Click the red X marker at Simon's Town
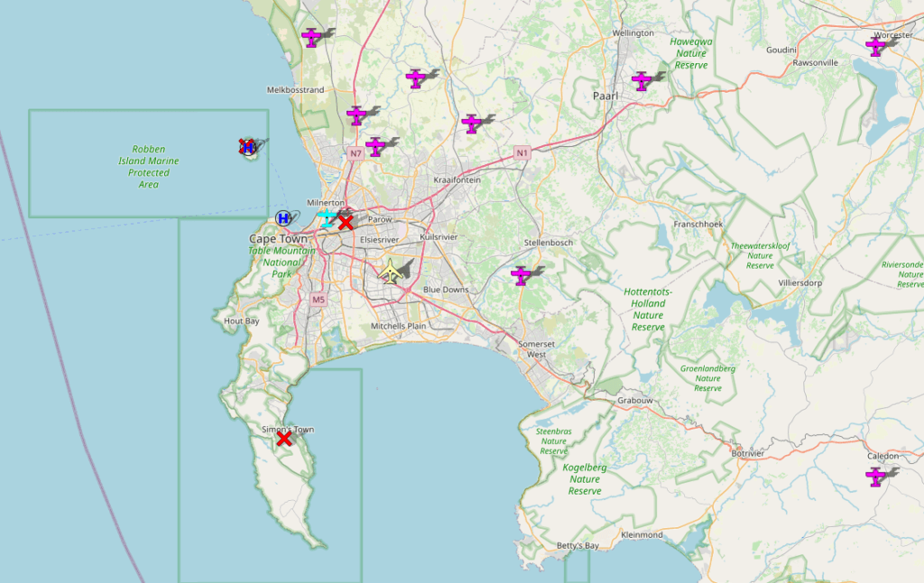924x583 pixels. coord(284,439)
